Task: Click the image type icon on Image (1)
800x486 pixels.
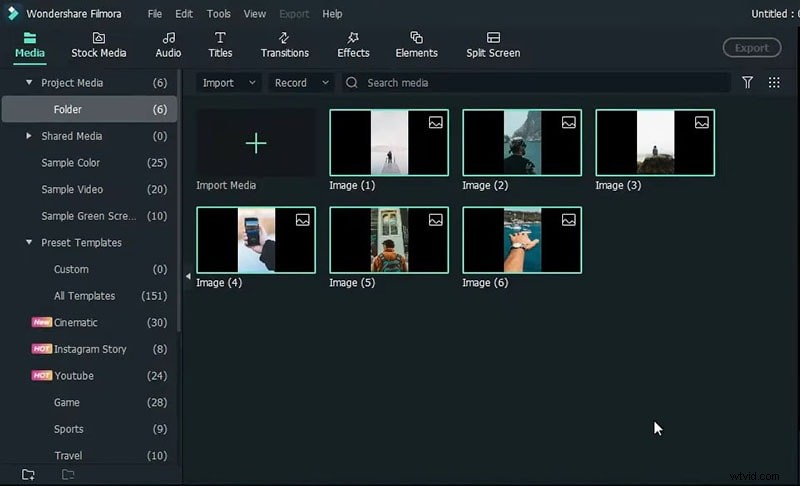Action: click(x=436, y=122)
